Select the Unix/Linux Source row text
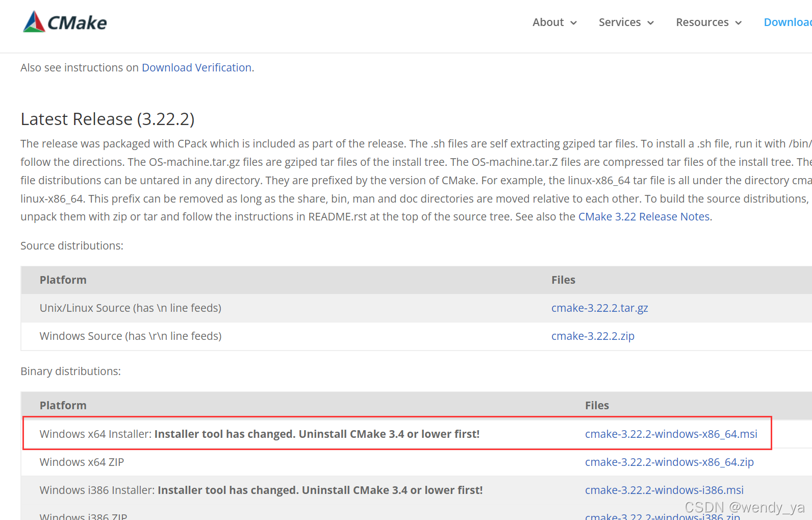 (x=131, y=308)
